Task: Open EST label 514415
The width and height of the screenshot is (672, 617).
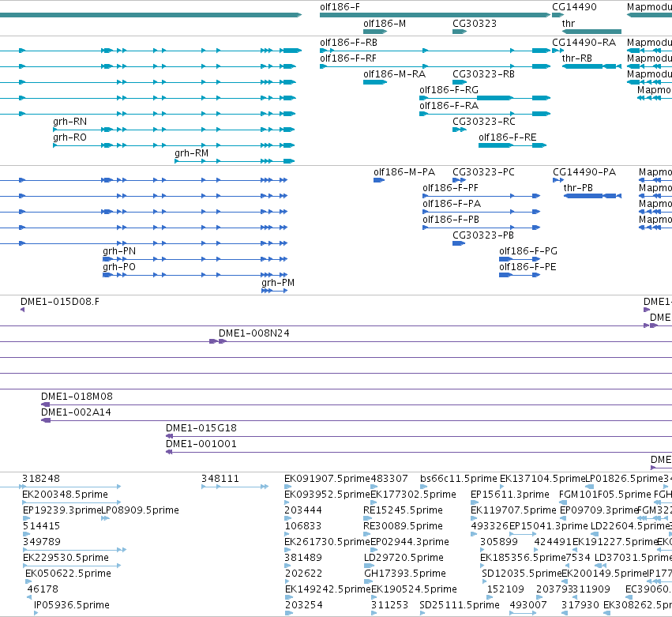Action: [x=41, y=526]
